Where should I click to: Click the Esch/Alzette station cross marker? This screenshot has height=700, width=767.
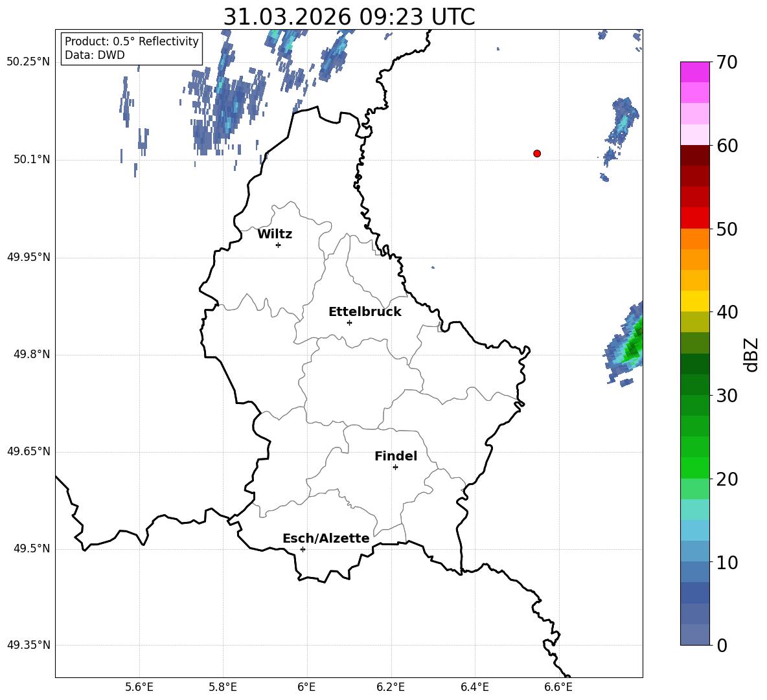(x=303, y=549)
